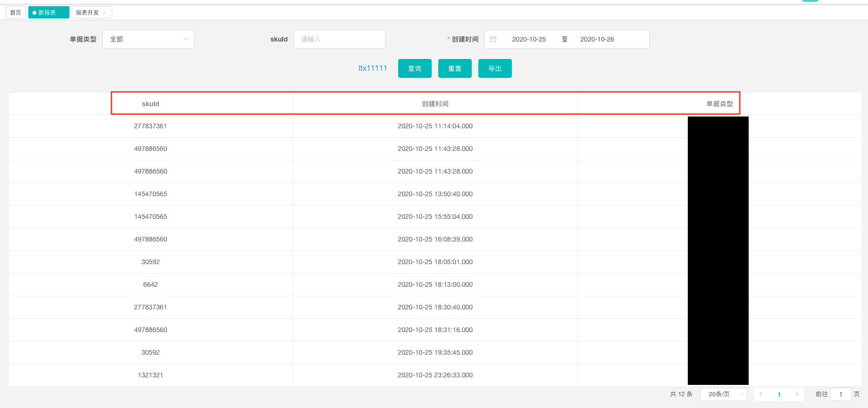Click the skuId input field
Screen dimensions: 868x408
coord(339,39)
